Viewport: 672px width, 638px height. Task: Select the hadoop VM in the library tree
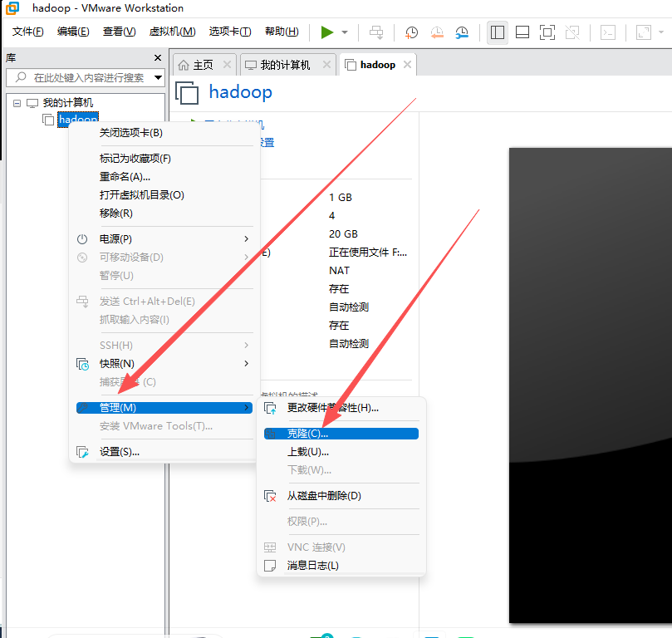click(78, 119)
